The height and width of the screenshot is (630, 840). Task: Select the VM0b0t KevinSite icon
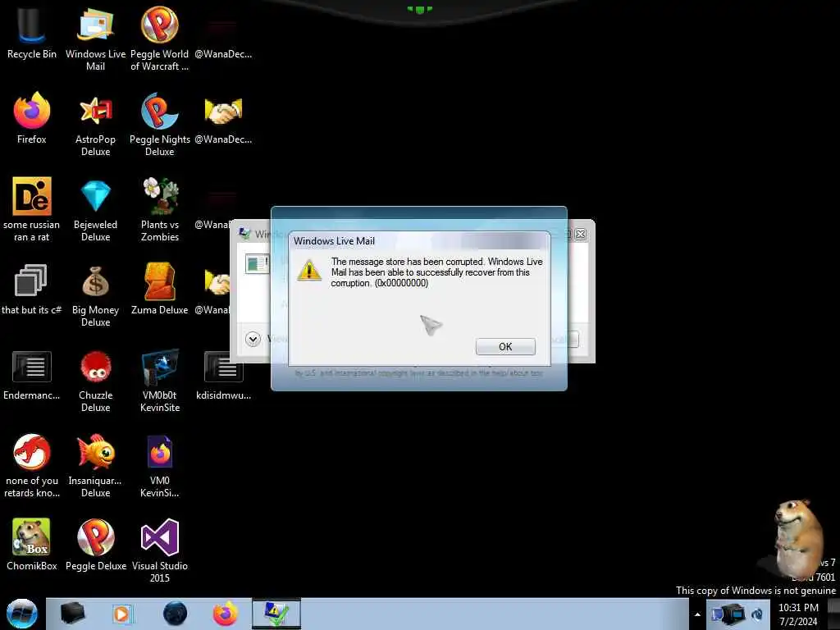tap(160, 381)
